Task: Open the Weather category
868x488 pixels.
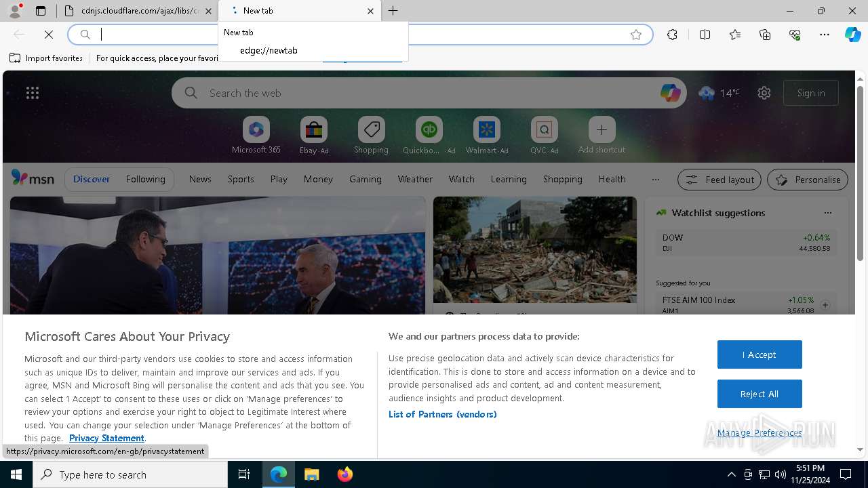Action: [x=415, y=179]
